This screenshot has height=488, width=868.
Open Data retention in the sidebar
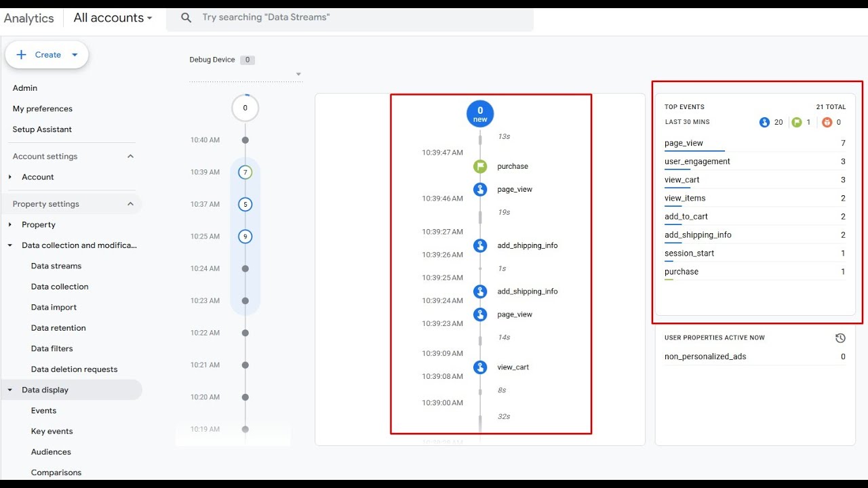point(58,328)
